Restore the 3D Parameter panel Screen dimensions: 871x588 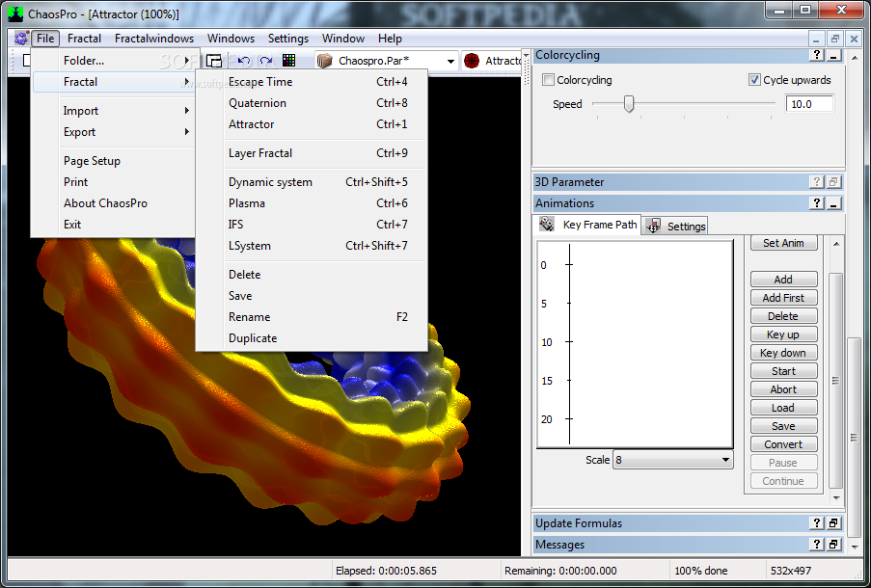(x=833, y=181)
